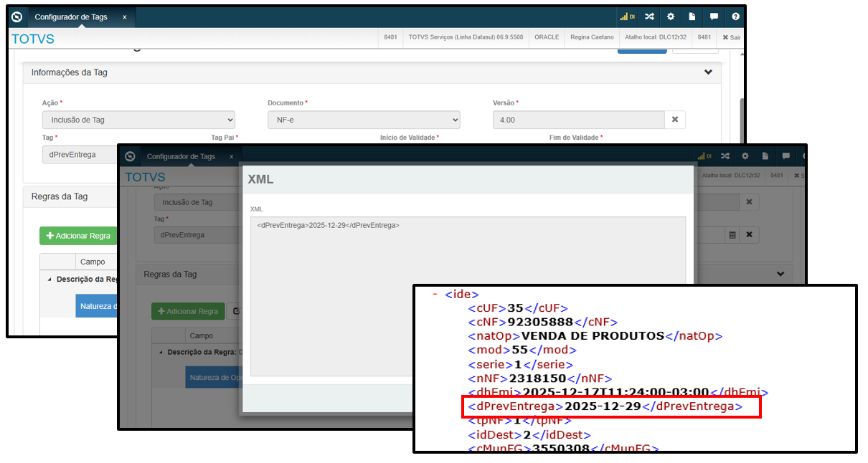Open the connection signal indicator in the middle window

704,156
